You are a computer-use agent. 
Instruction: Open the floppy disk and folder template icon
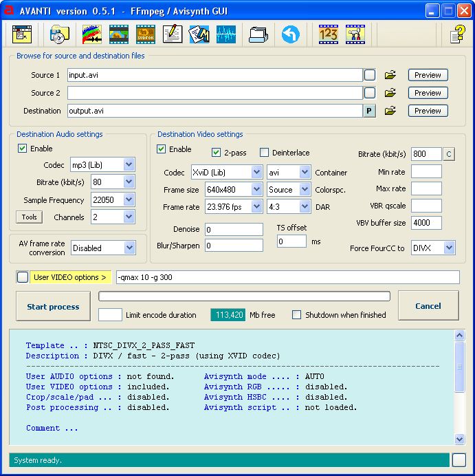tap(60, 34)
